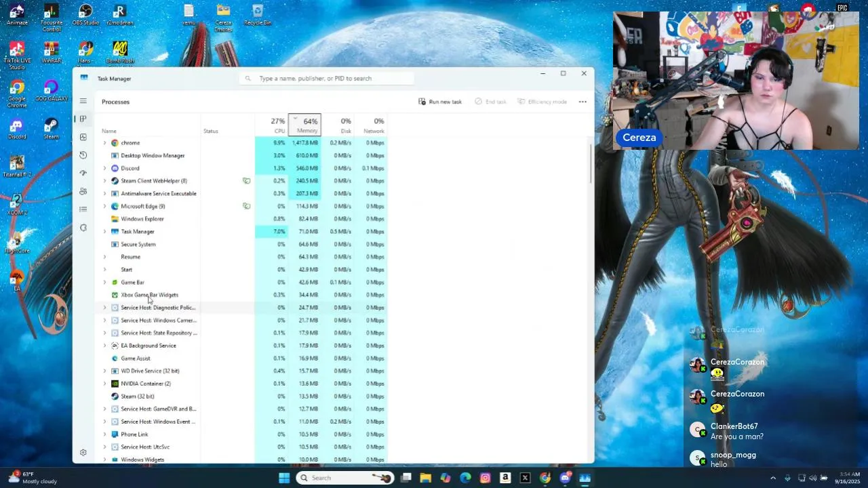Expand the chrome process group

(x=104, y=143)
